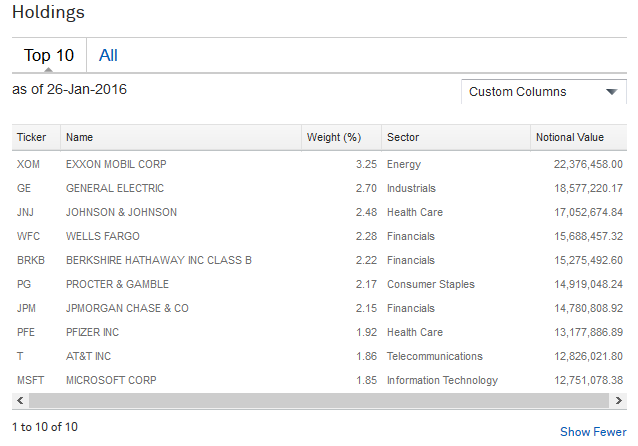Select the MSFT ticker cell

(30, 380)
